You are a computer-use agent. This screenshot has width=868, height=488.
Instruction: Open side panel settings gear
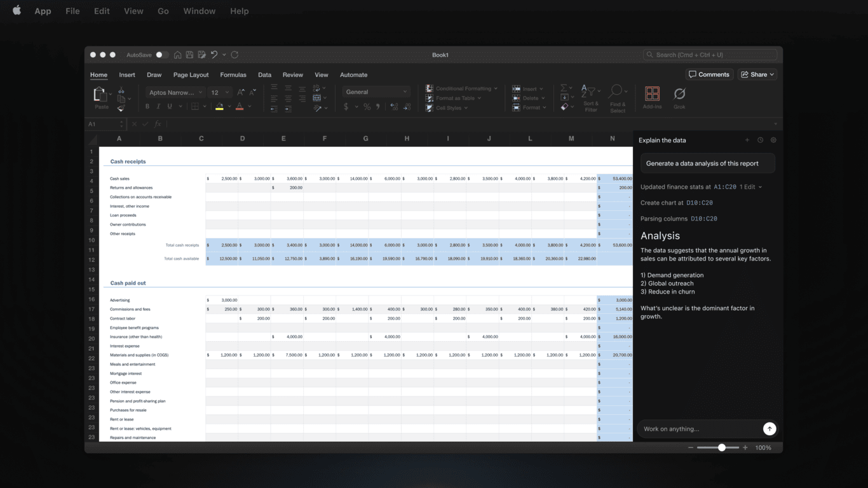point(773,140)
